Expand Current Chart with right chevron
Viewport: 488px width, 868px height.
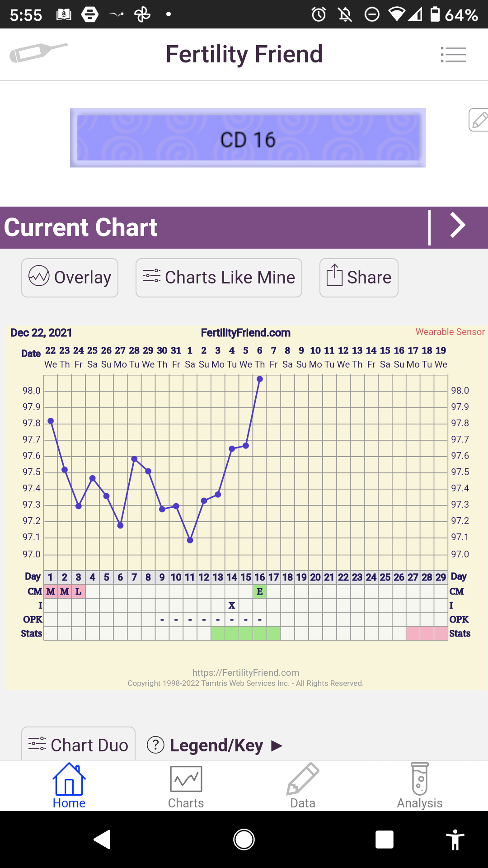(x=457, y=226)
